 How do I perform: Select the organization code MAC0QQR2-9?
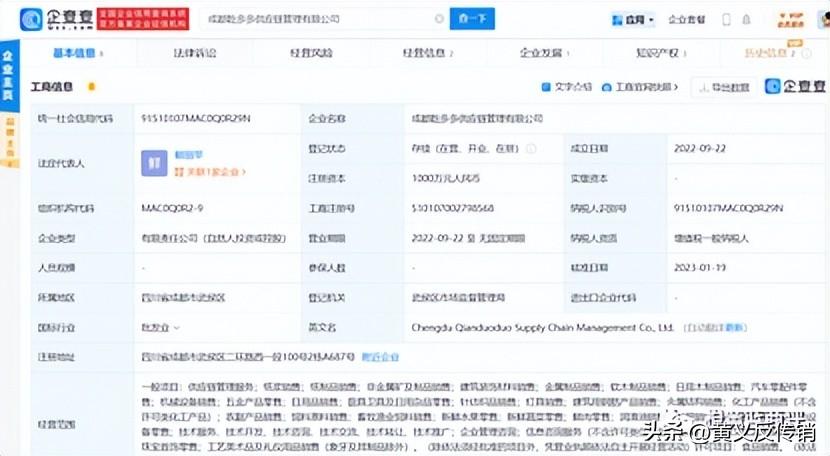(x=172, y=208)
